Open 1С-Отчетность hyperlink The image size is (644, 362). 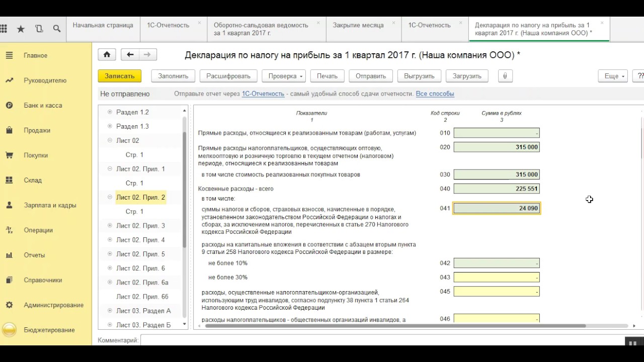point(263,94)
